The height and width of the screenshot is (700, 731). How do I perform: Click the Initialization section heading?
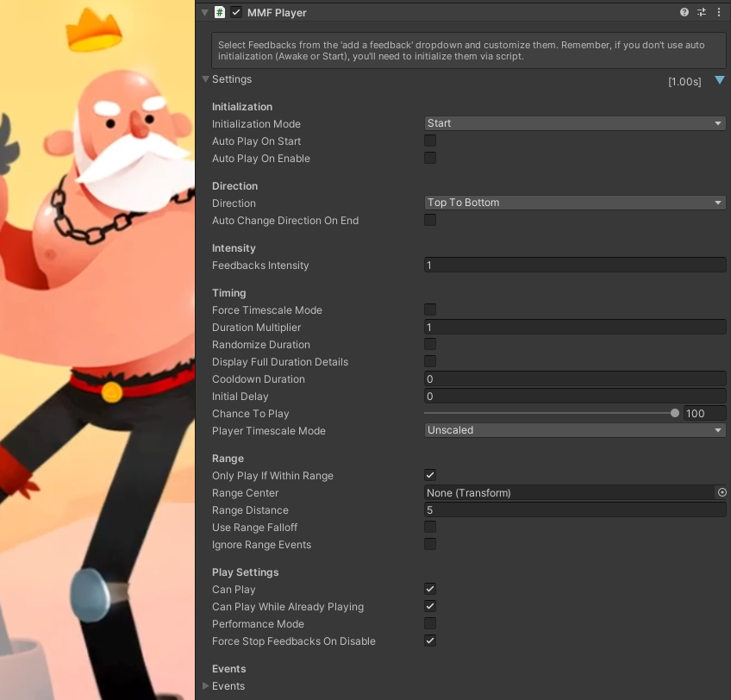[x=242, y=106]
